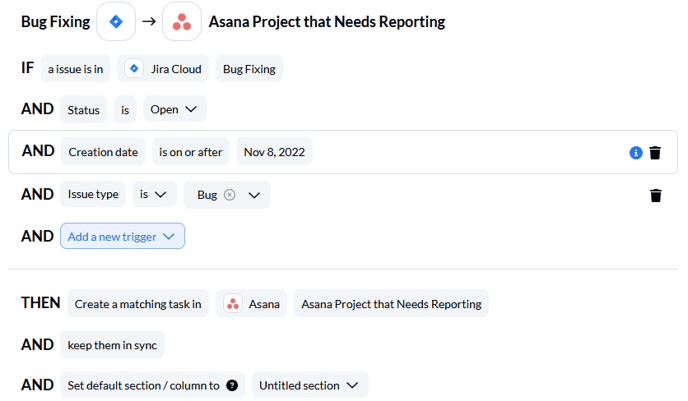Click the Jira Cloud label text

(176, 69)
